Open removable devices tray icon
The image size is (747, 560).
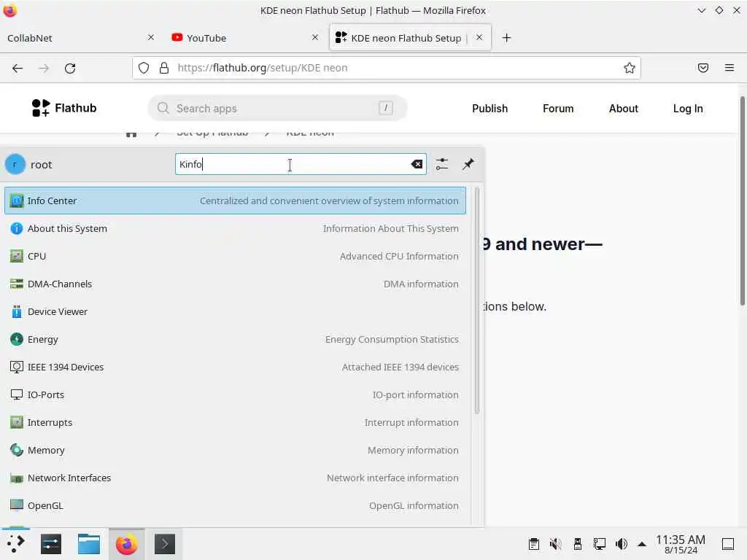(578, 544)
